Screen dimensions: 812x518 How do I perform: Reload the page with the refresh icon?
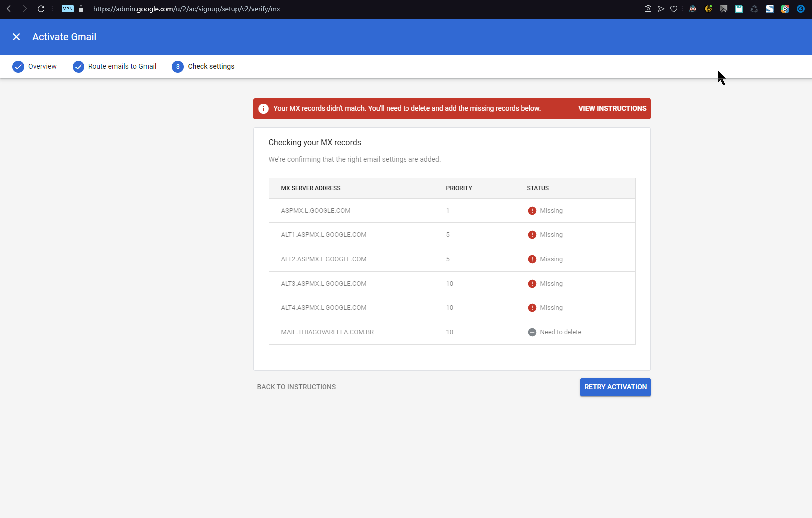[41, 9]
